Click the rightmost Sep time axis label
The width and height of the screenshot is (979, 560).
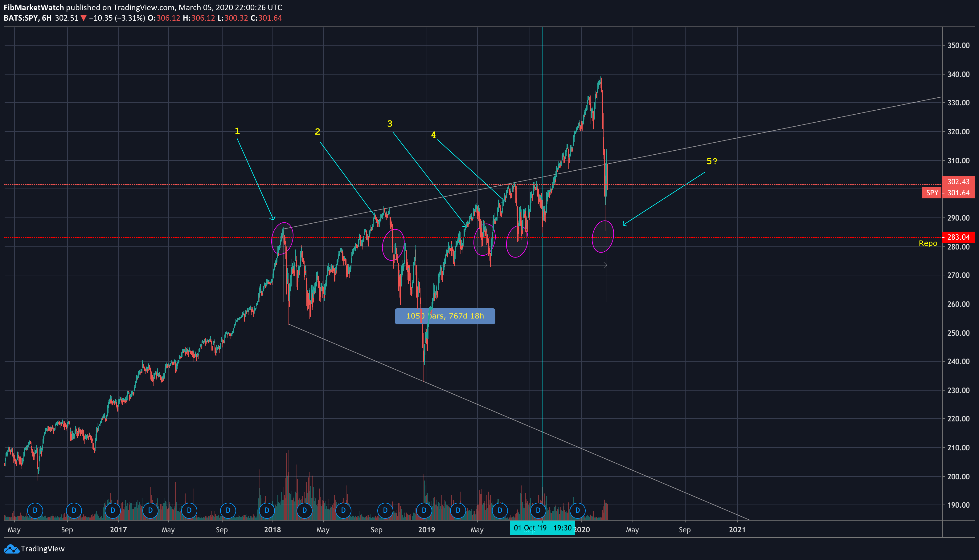[x=685, y=530]
